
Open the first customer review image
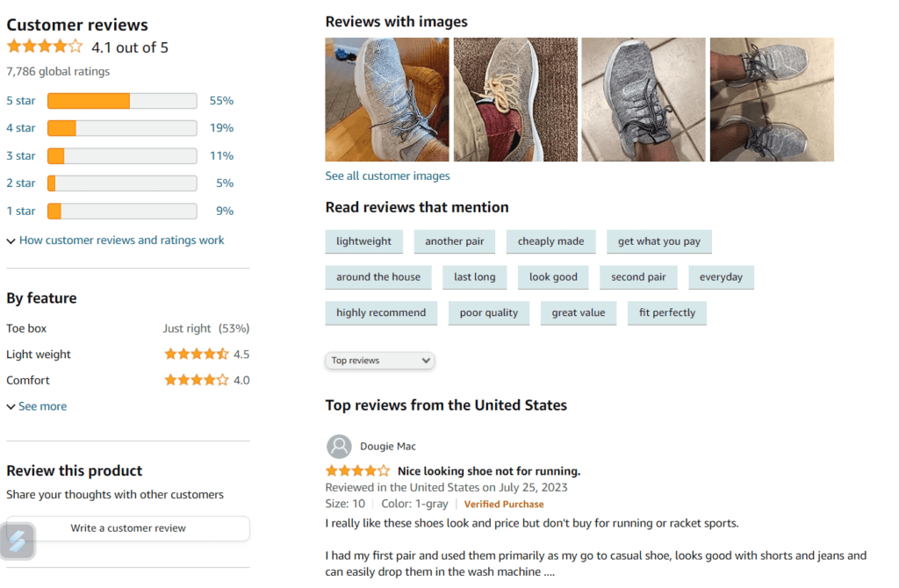pyautogui.click(x=387, y=98)
